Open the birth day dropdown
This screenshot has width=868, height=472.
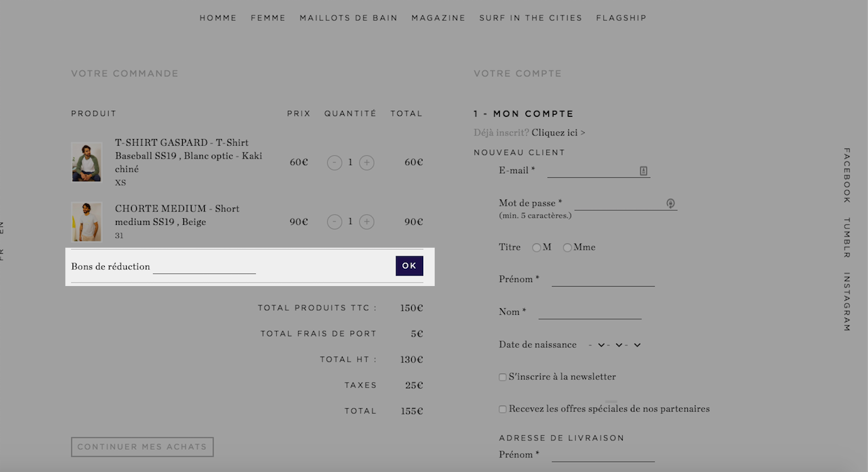click(x=596, y=345)
